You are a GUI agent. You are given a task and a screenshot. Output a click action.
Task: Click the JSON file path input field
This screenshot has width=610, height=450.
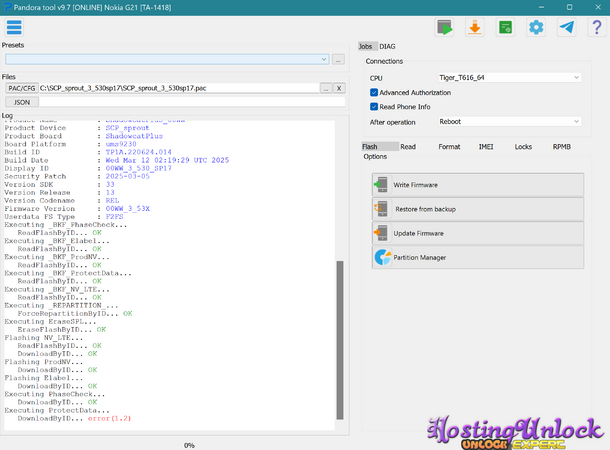[x=190, y=101]
